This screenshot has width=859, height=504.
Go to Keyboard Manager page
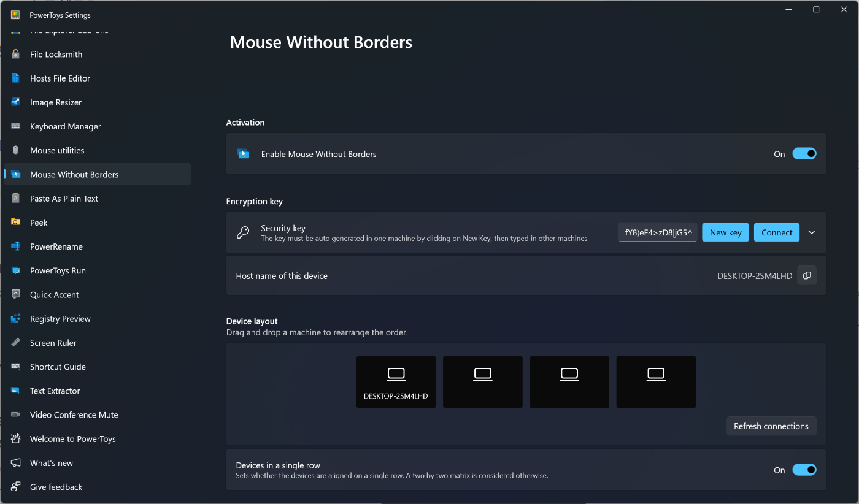(x=98, y=126)
